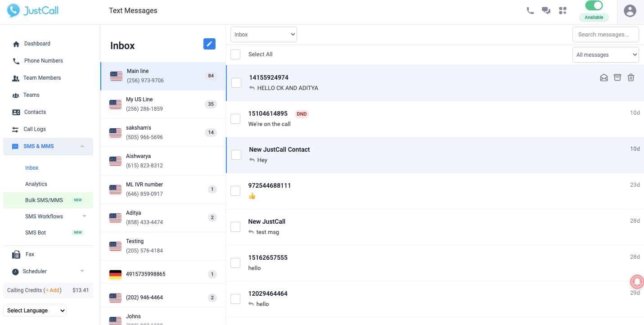Click the +Add calling credits link
This screenshot has height=325, width=644.
tap(53, 290)
